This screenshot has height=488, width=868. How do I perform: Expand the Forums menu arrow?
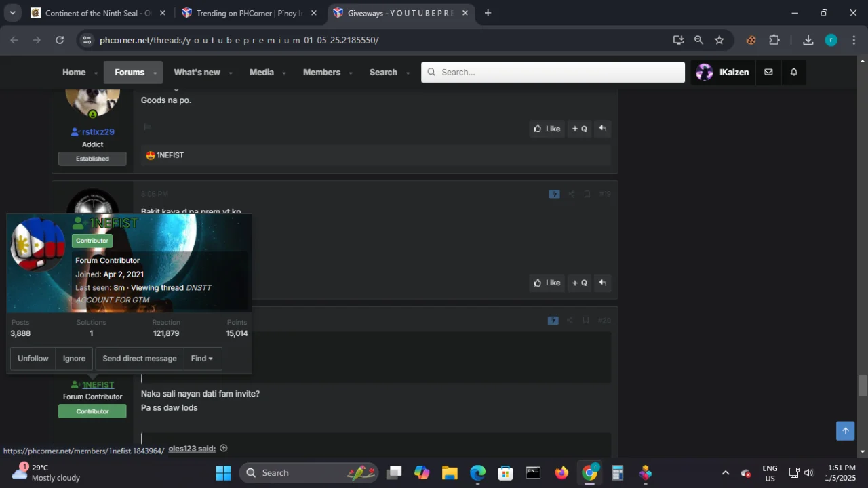(x=155, y=73)
